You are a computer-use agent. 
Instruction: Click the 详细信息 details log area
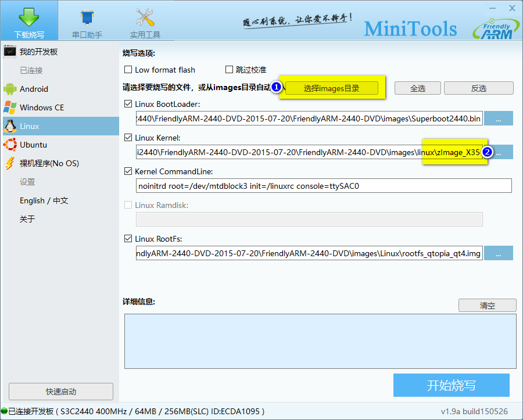320,342
